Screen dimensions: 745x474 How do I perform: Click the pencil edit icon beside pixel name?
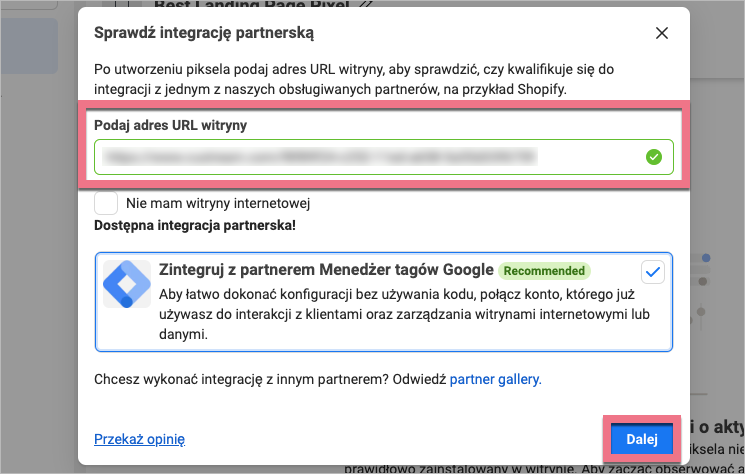pyautogui.click(x=365, y=4)
